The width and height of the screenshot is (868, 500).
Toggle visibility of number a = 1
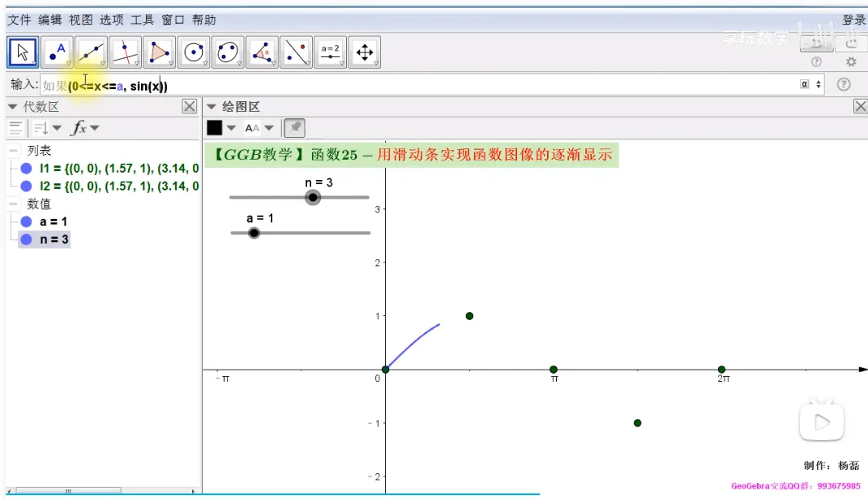point(26,221)
